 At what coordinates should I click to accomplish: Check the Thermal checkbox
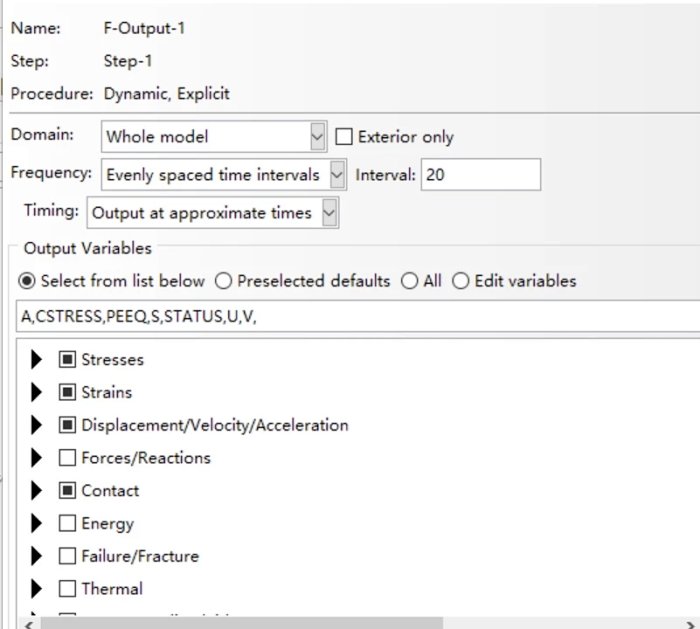[x=67, y=589]
